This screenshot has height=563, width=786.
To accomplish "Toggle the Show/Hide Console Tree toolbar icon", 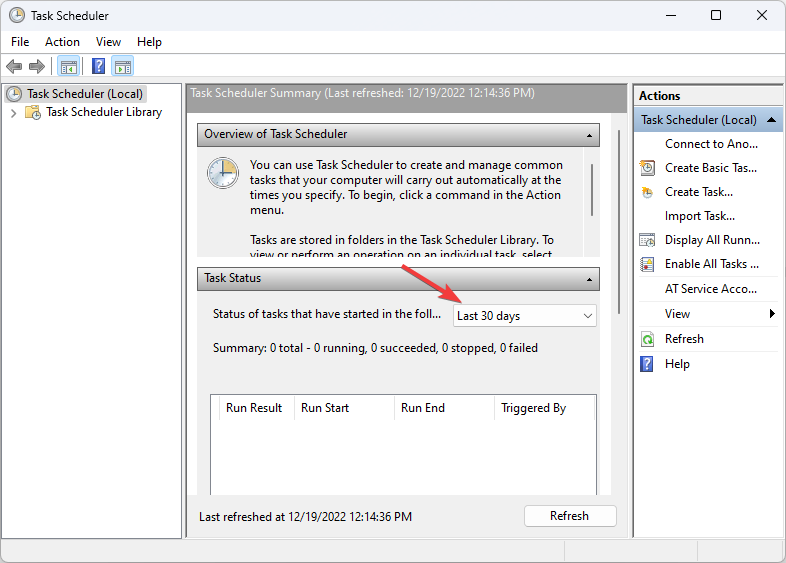I will [69, 66].
